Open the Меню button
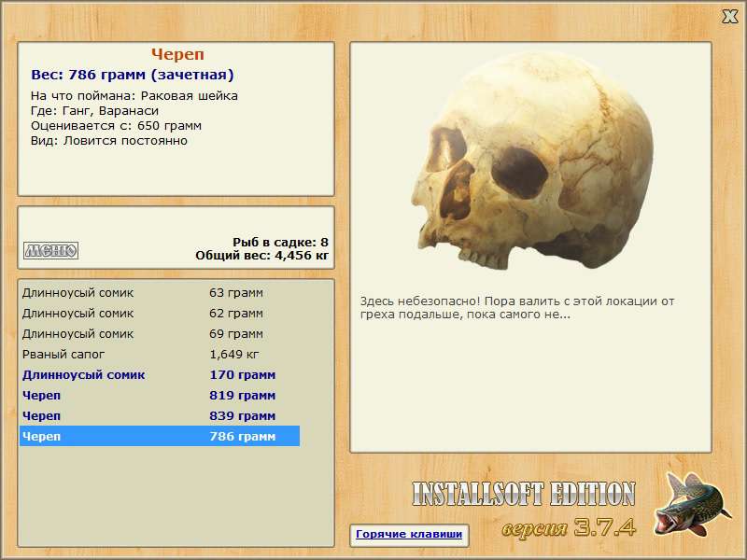Screen dimensions: 747x560 50,250
